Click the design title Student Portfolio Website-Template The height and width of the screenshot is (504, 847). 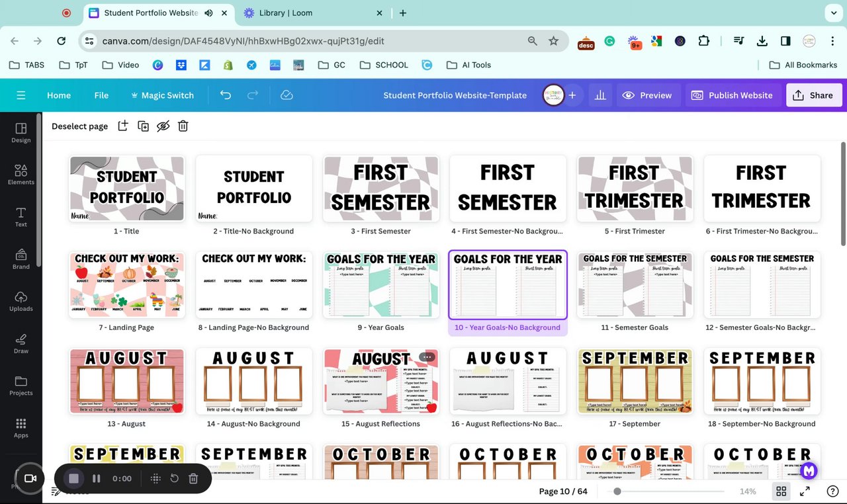click(455, 95)
